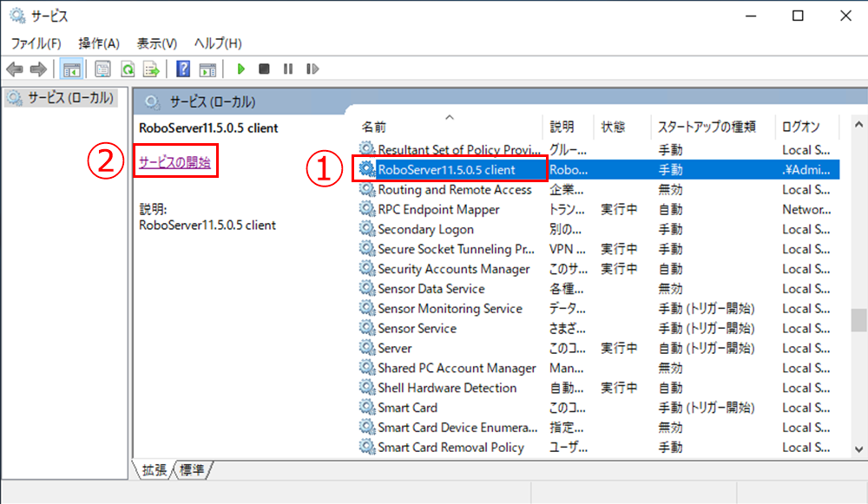This screenshot has height=504, width=868.
Task: Click gear icon of the Server row
Action: [366, 348]
